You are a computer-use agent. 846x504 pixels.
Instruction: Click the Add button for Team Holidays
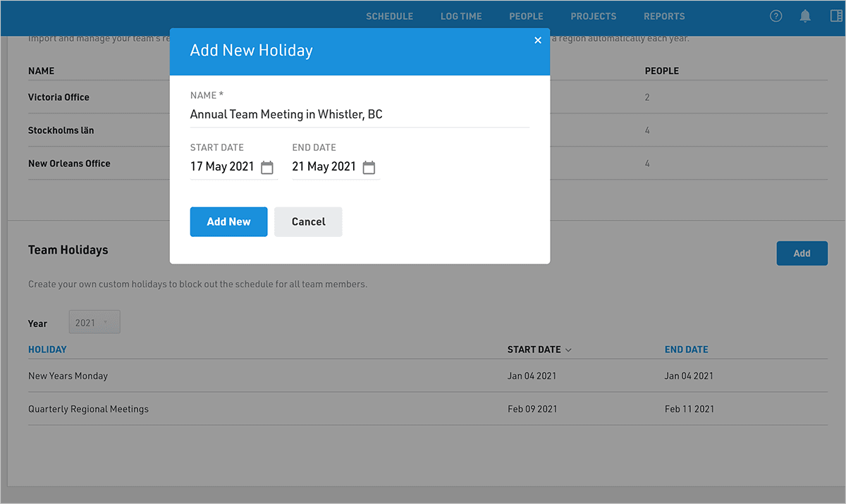pyautogui.click(x=802, y=253)
